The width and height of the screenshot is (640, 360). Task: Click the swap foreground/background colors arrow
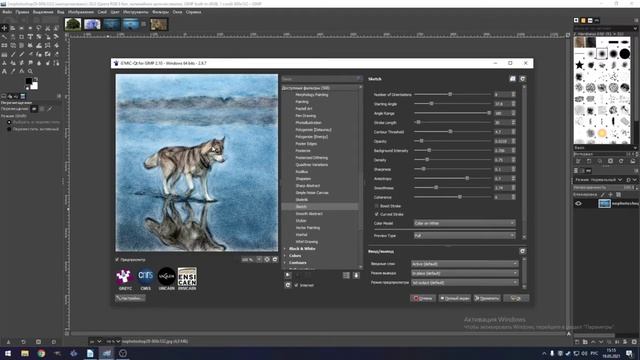click(x=36, y=79)
